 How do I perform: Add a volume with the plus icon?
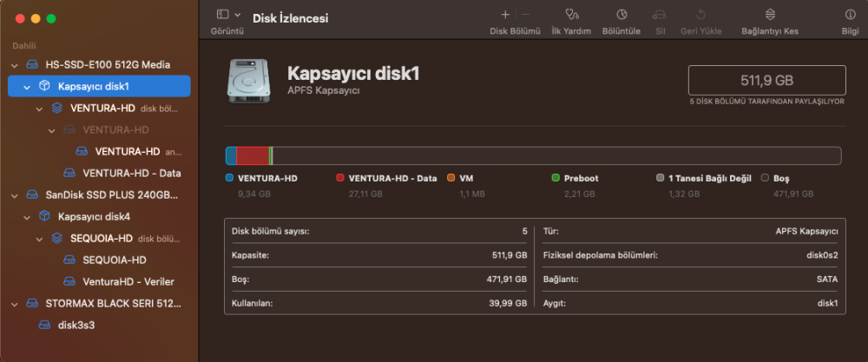point(505,15)
